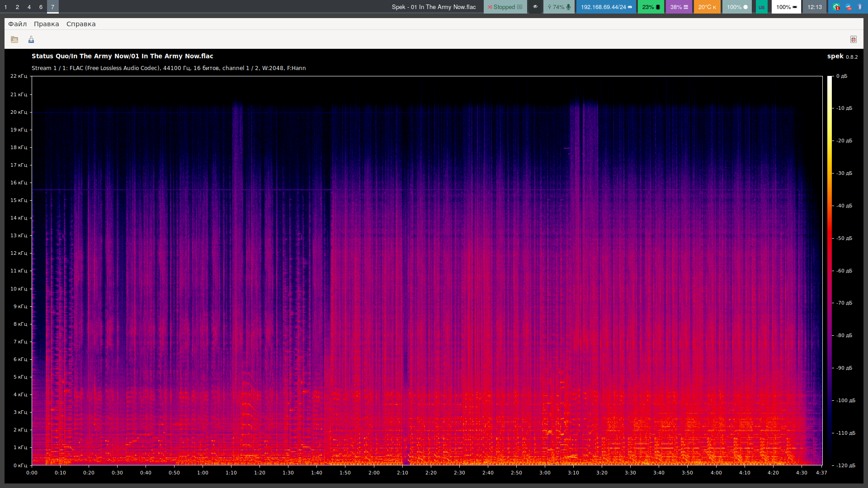Toggle the Stopped player status block
Screen dimensions: 868x488
tap(505, 7)
